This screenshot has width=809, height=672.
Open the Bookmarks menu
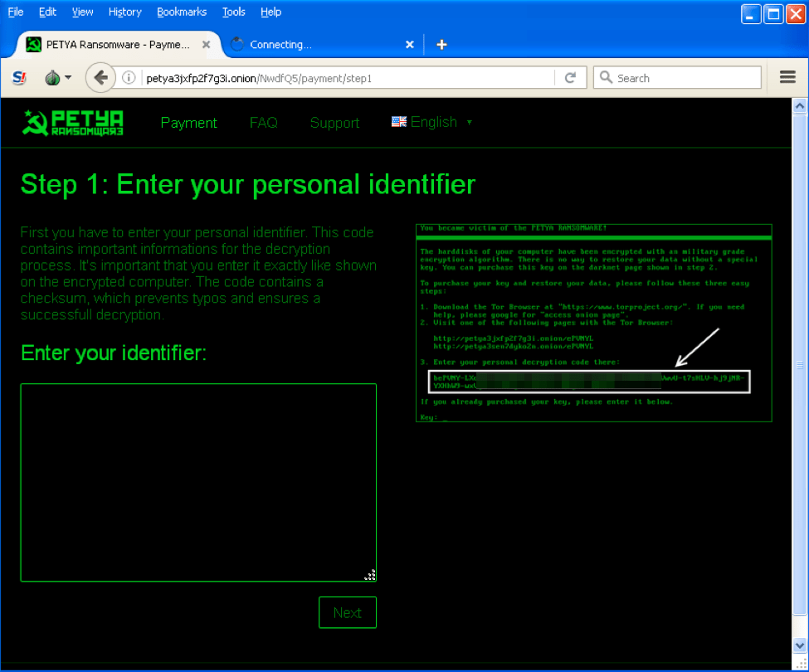[182, 12]
